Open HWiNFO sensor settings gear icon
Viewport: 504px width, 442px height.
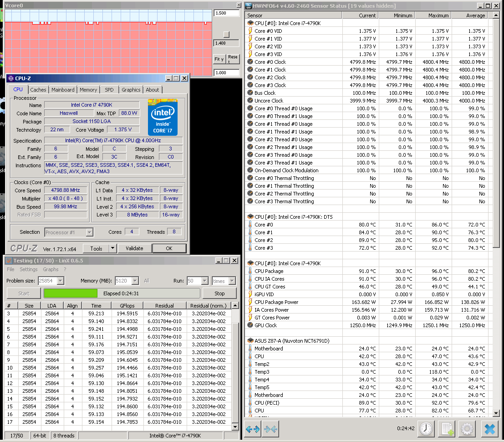[x=467, y=429]
